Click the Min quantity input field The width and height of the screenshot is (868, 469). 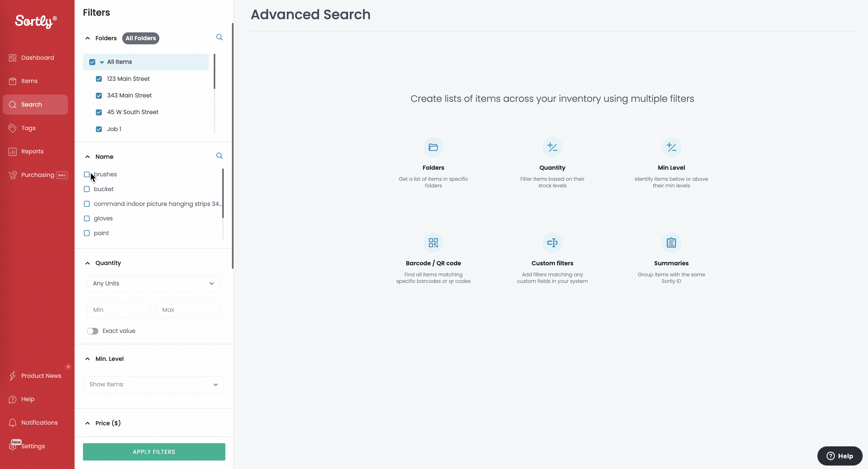point(118,310)
